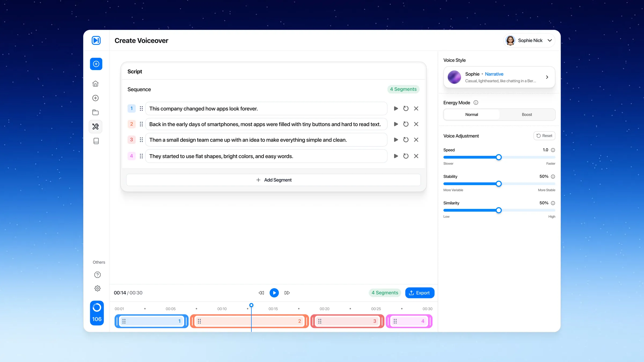The height and width of the screenshot is (362, 644).
Task: Play segment 1 preview
Action: coord(396,109)
